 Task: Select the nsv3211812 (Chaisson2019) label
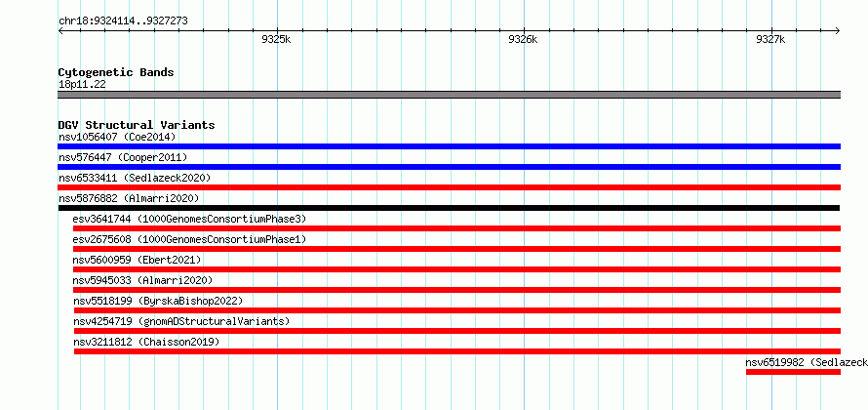click(x=146, y=342)
